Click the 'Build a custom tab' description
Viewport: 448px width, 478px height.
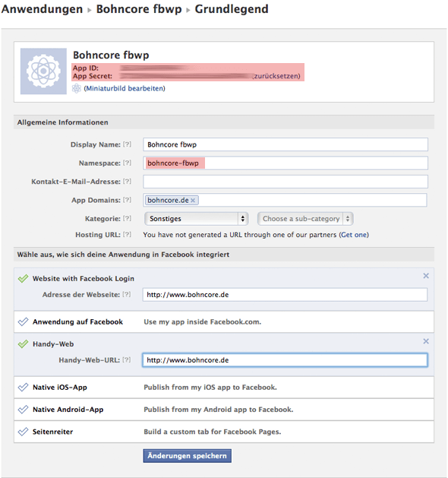coord(213,432)
